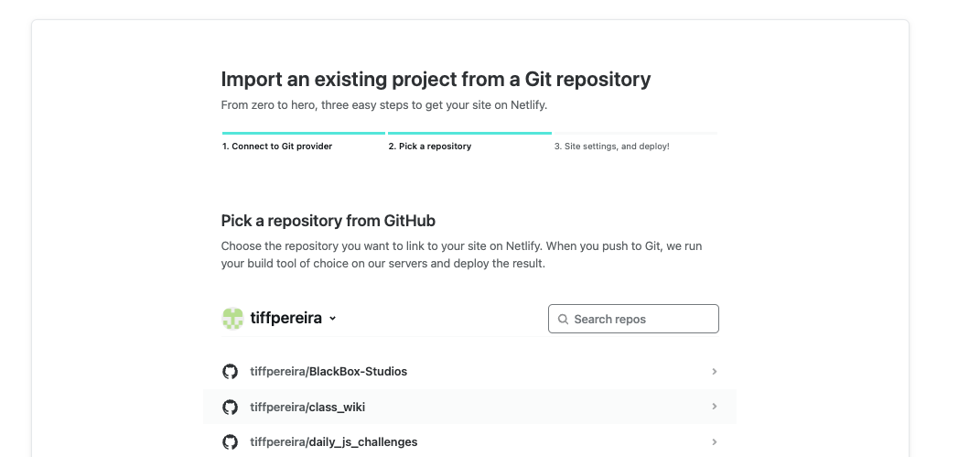980x457 pixels.
Task: Select step 2 Pick a repository
Action: coord(430,147)
